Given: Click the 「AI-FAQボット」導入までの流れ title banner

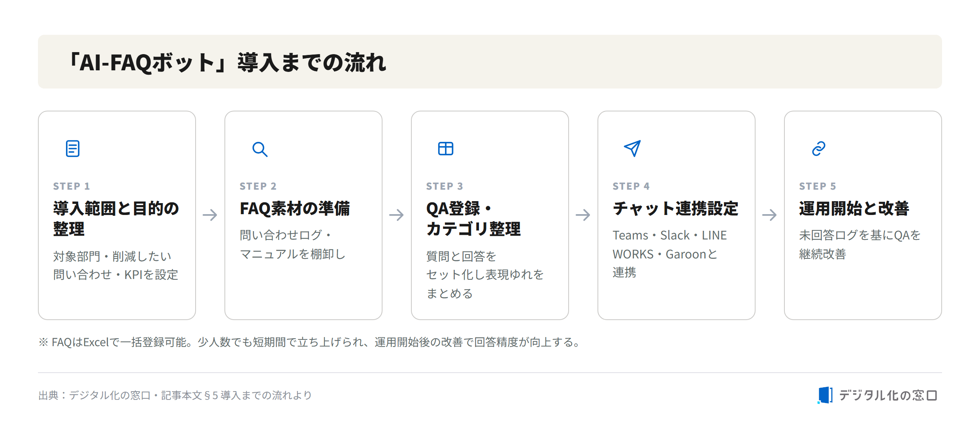Looking at the screenshot, I should coord(490,62).
